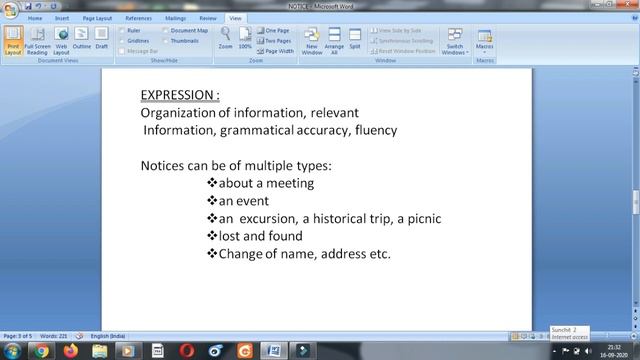
Task: Switch to Web Layout view
Action: pos(61,40)
